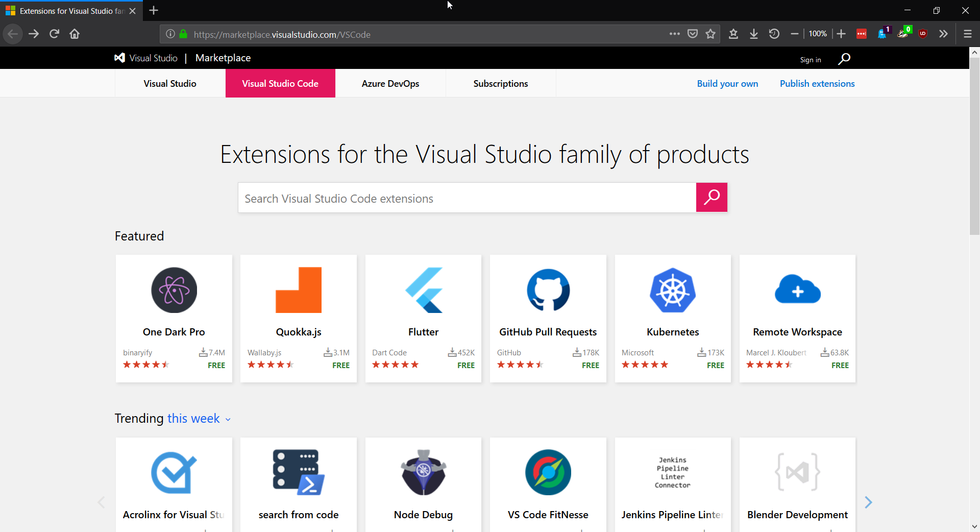980x532 pixels.
Task: Click the Remote Workspace cloud icon
Action: (797, 290)
